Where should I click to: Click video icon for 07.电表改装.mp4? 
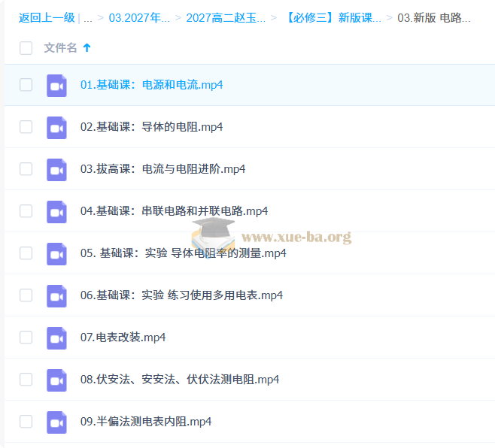[57, 338]
